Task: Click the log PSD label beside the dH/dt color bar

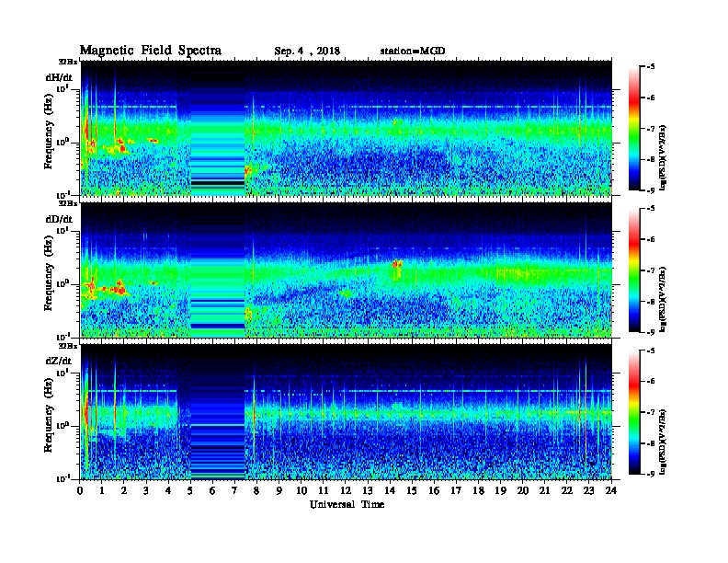Action: coord(664,157)
